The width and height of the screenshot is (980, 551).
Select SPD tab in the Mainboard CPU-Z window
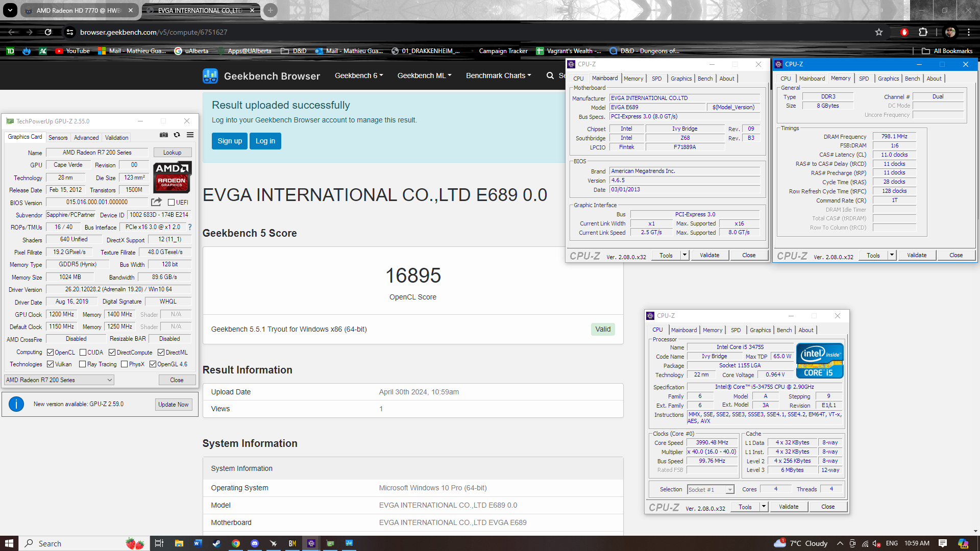tap(657, 79)
